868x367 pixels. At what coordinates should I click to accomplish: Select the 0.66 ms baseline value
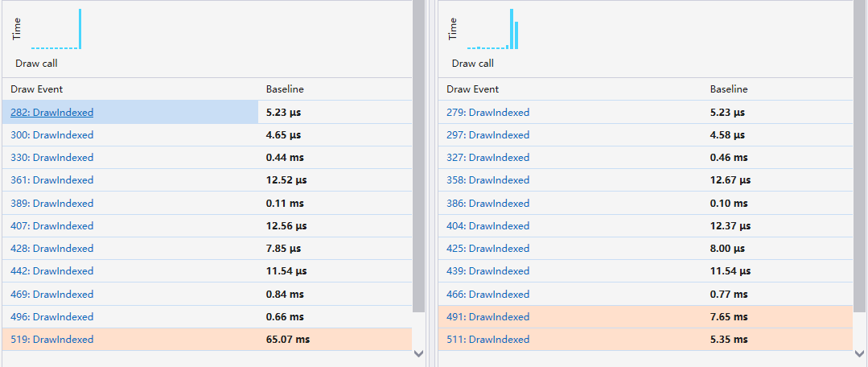[285, 316]
